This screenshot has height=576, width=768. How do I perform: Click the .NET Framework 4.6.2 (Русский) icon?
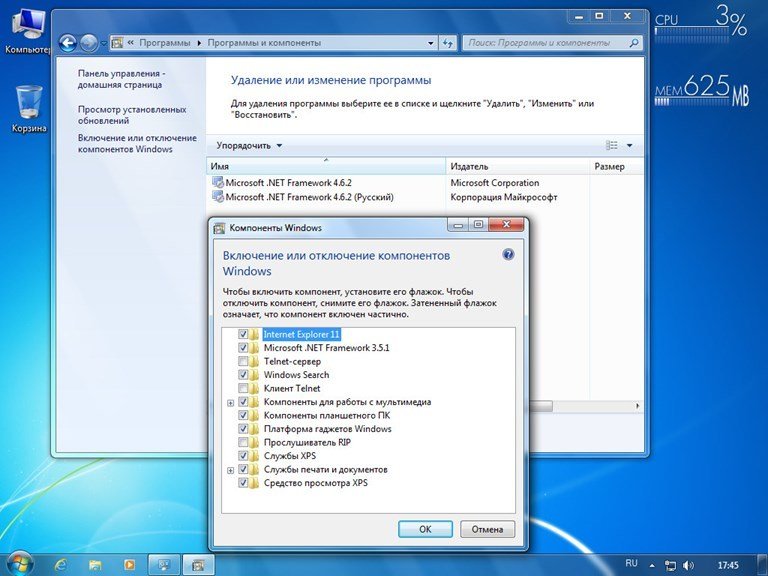click(217, 196)
